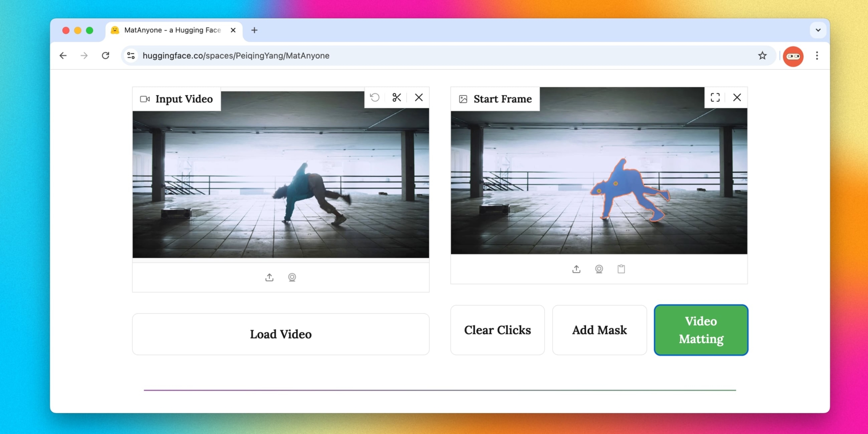Open Start Frame in fullscreen
The image size is (868, 434).
coord(715,98)
